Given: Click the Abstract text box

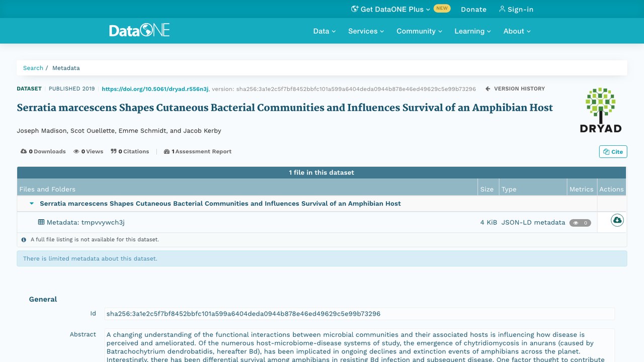Looking at the screenshot, I should coord(359,345).
